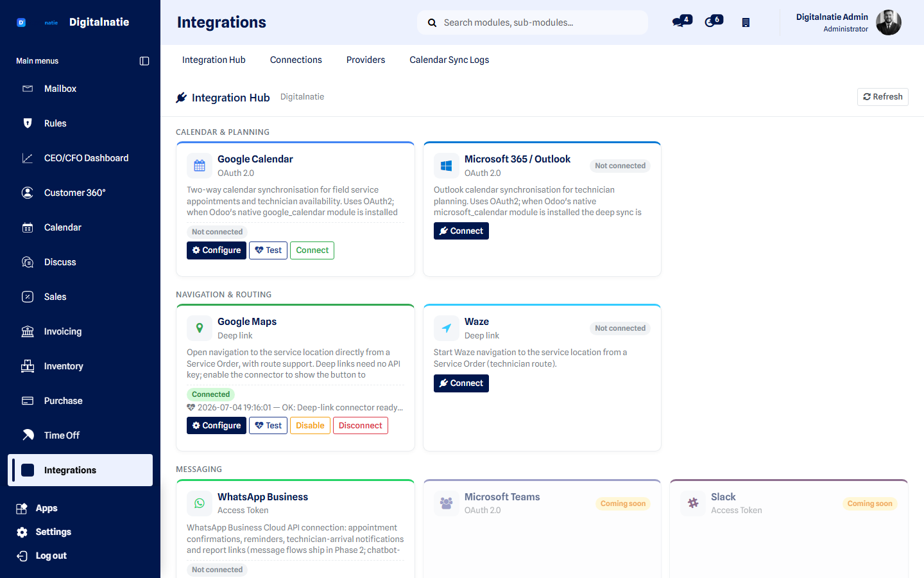Click the WhatsApp Business Not connected badge
This screenshot has height=578, width=924.
[x=218, y=570]
